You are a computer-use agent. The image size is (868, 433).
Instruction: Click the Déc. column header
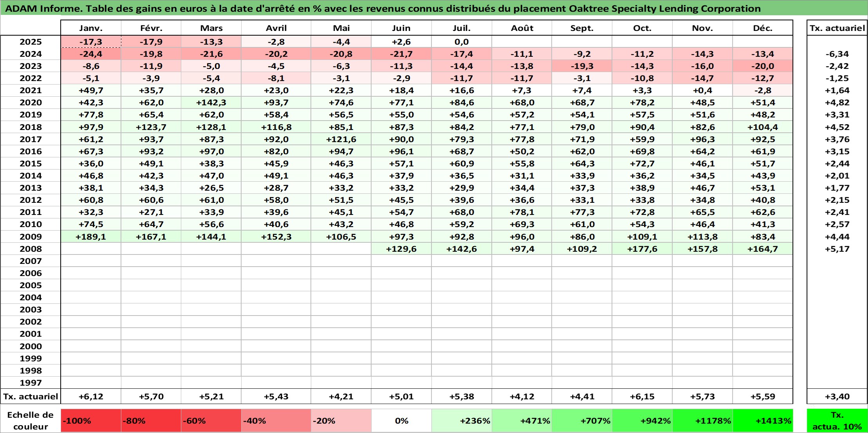tap(763, 28)
